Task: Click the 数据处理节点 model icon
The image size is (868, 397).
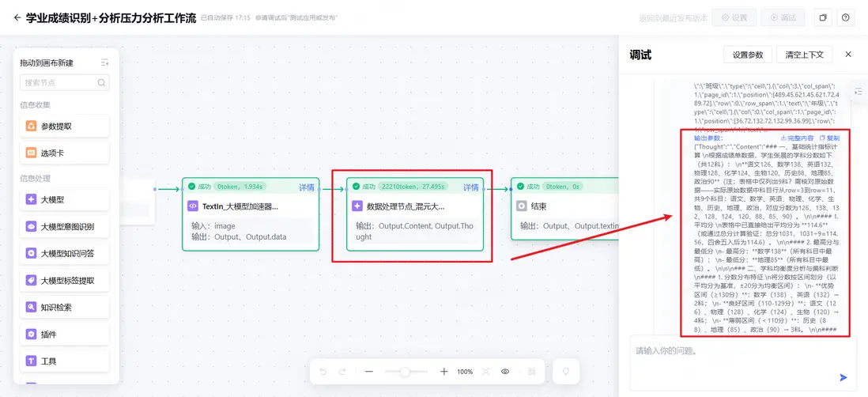Action: click(x=357, y=206)
